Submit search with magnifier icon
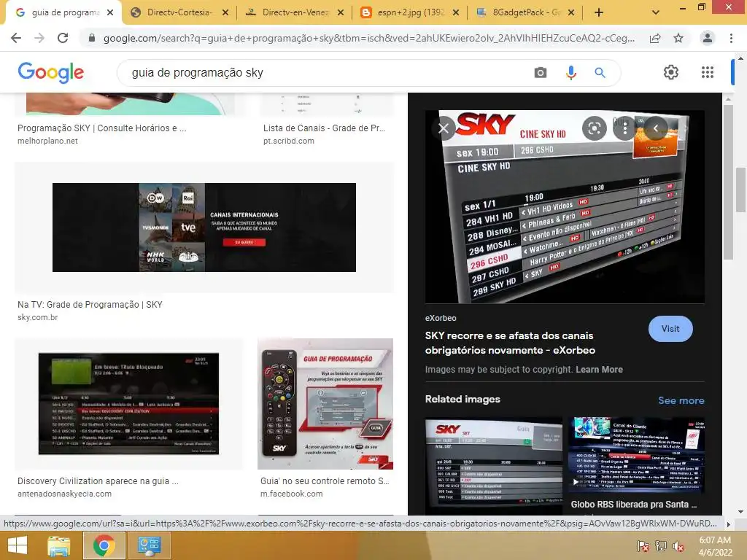Image resolution: width=747 pixels, height=560 pixels. (600, 72)
